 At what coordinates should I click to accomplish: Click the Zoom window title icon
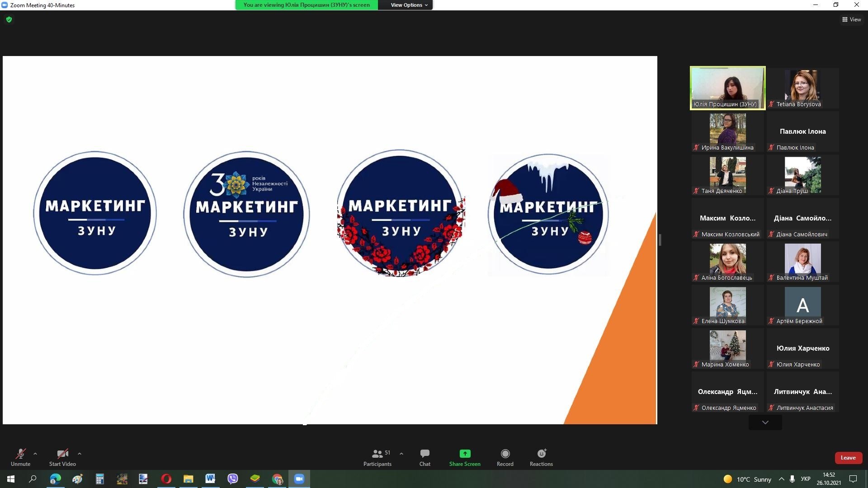[5, 5]
